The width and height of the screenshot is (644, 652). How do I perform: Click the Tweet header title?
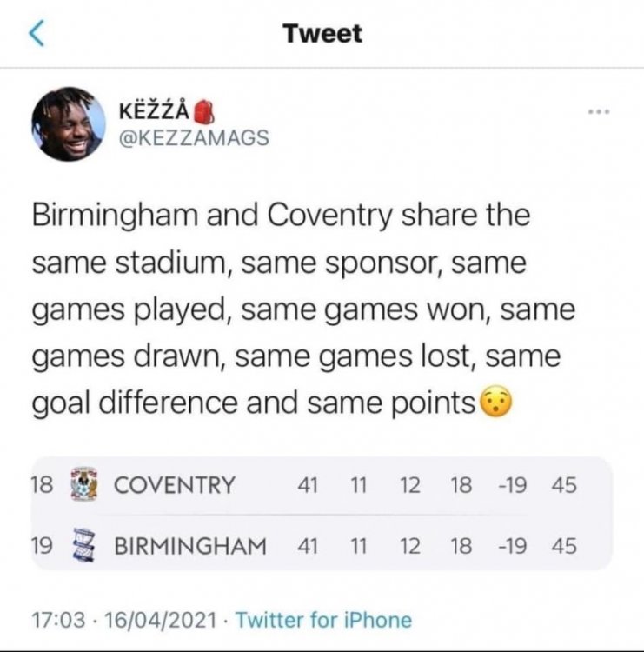click(x=322, y=34)
